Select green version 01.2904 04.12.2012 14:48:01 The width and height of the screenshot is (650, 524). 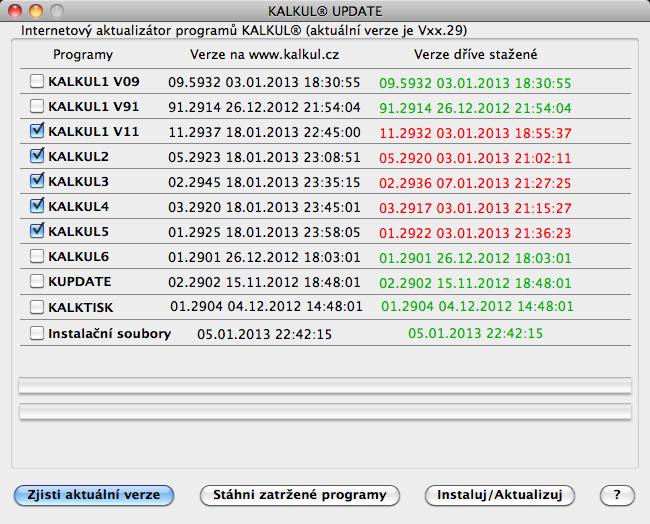(477, 306)
